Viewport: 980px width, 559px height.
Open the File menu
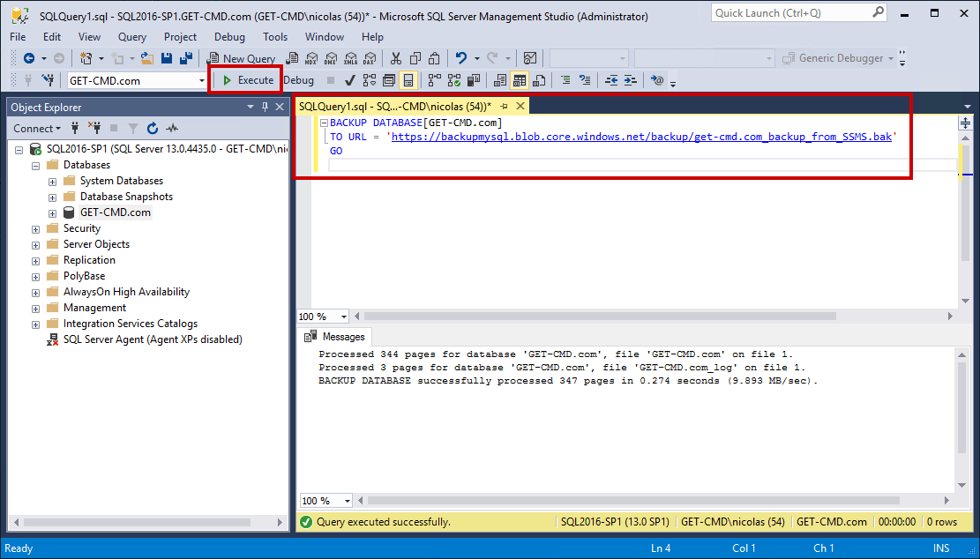click(x=19, y=37)
